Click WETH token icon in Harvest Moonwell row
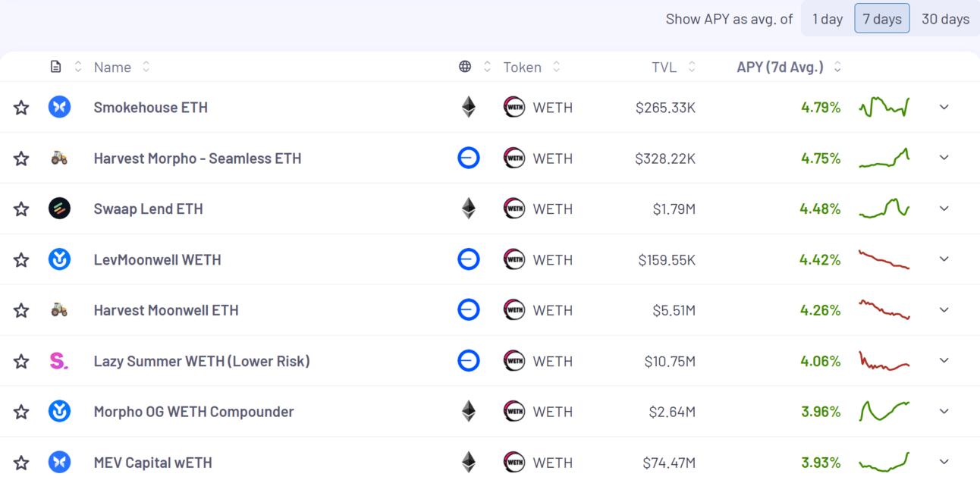 point(514,310)
